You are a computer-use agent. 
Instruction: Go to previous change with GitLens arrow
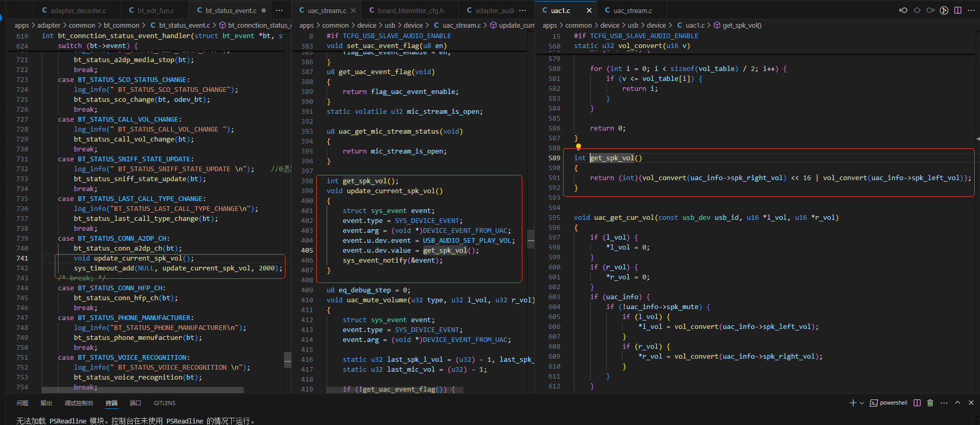(903, 10)
